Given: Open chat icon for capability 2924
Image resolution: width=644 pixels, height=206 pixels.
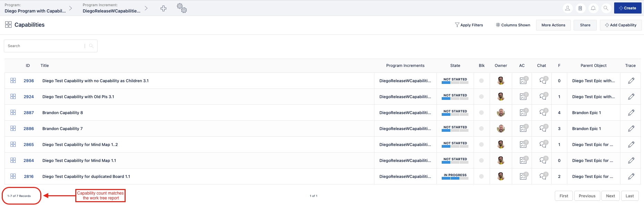Looking at the screenshot, I should [543, 96].
